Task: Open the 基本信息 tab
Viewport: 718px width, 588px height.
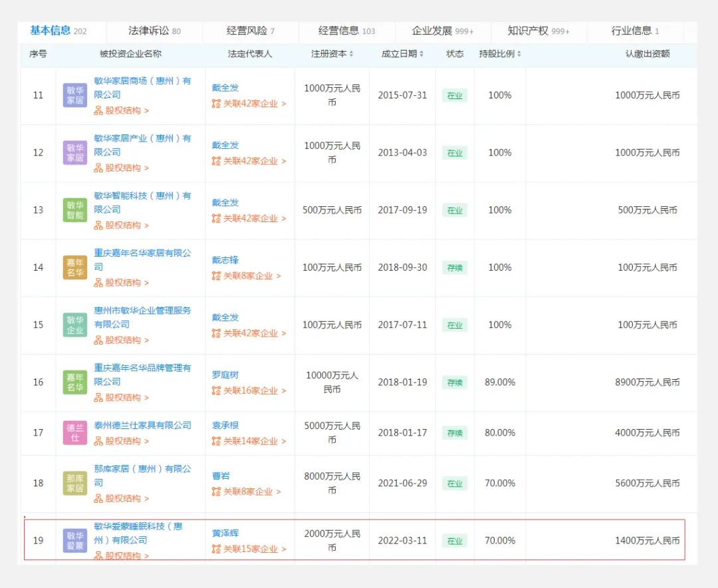Action: coord(58,31)
